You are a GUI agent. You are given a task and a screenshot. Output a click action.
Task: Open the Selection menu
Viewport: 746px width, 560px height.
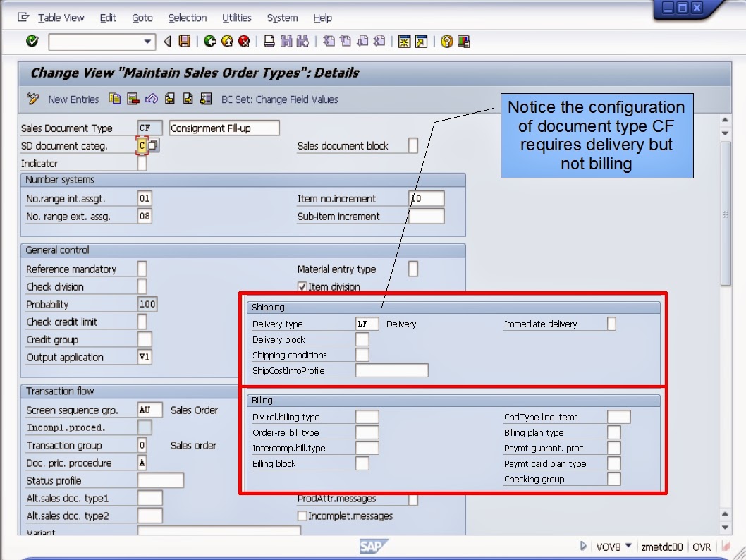tap(188, 18)
